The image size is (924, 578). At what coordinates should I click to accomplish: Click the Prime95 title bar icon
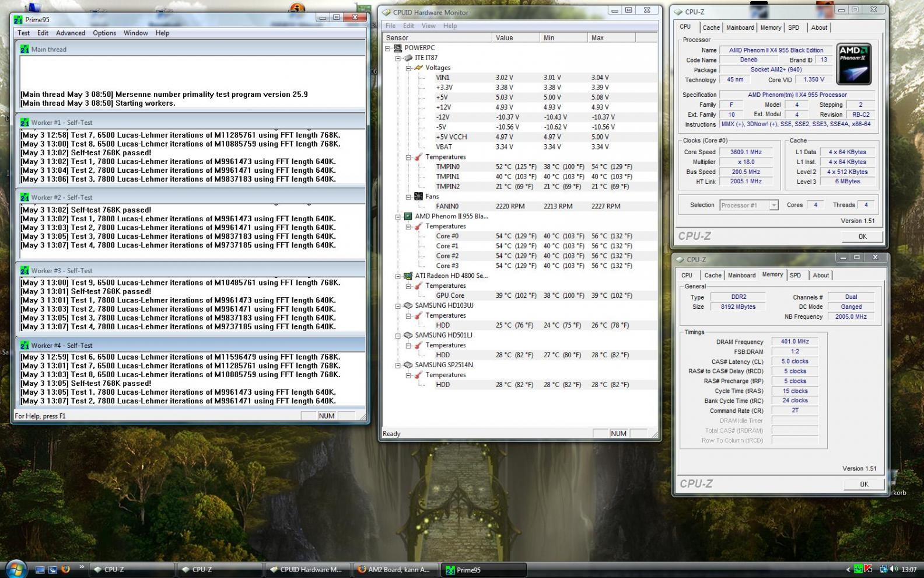[x=18, y=19]
